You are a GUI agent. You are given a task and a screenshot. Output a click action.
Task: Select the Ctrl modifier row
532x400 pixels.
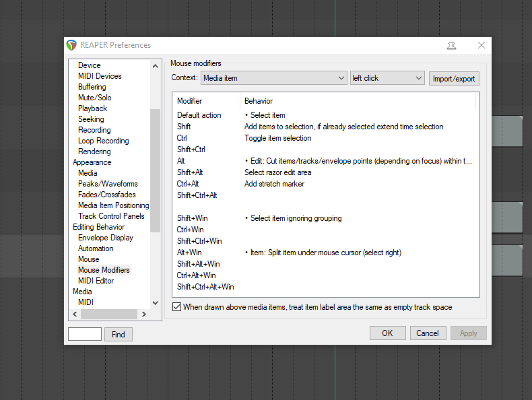326,138
